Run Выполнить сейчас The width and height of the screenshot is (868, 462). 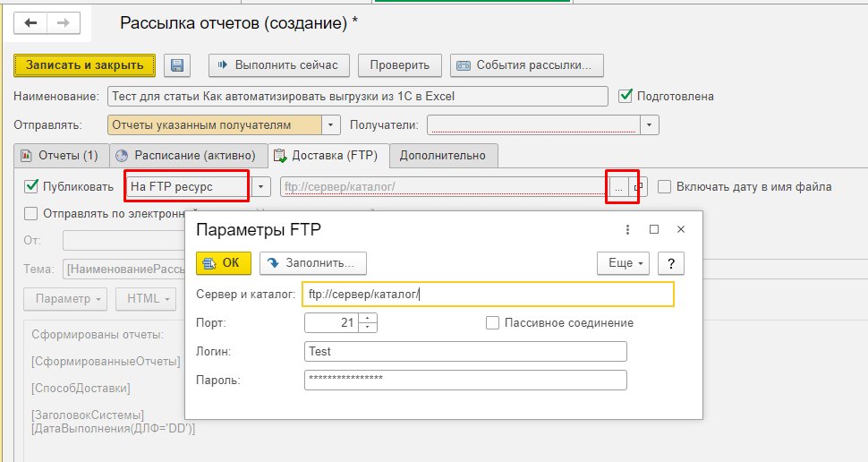[279, 65]
